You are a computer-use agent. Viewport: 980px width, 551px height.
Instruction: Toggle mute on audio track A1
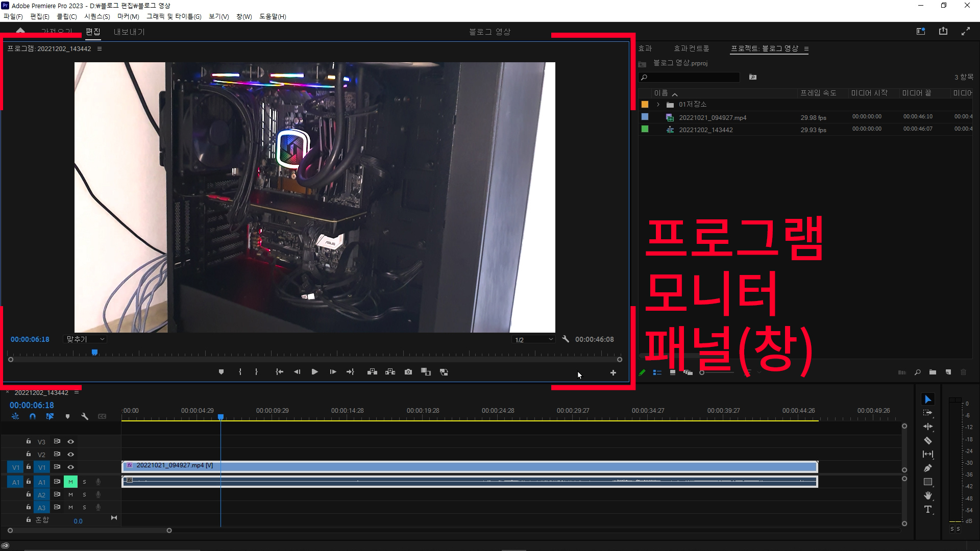[x=70, y=482]
